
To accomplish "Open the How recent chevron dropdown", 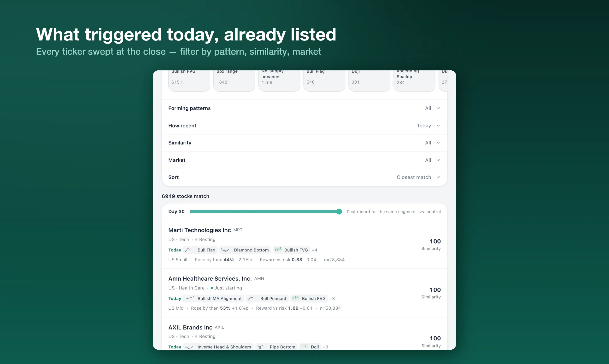I will [438, 125].
